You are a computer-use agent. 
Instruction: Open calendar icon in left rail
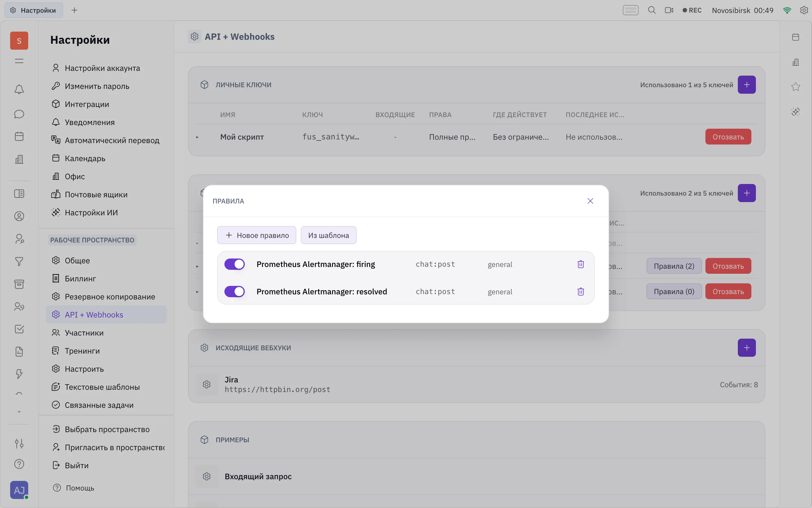(x=19, y=136)
